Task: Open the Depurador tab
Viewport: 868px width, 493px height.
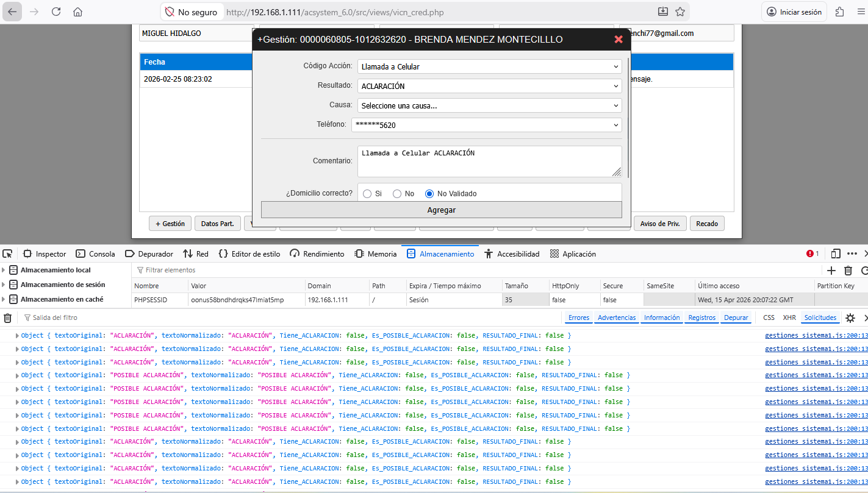Action: [x=149, y=254]
